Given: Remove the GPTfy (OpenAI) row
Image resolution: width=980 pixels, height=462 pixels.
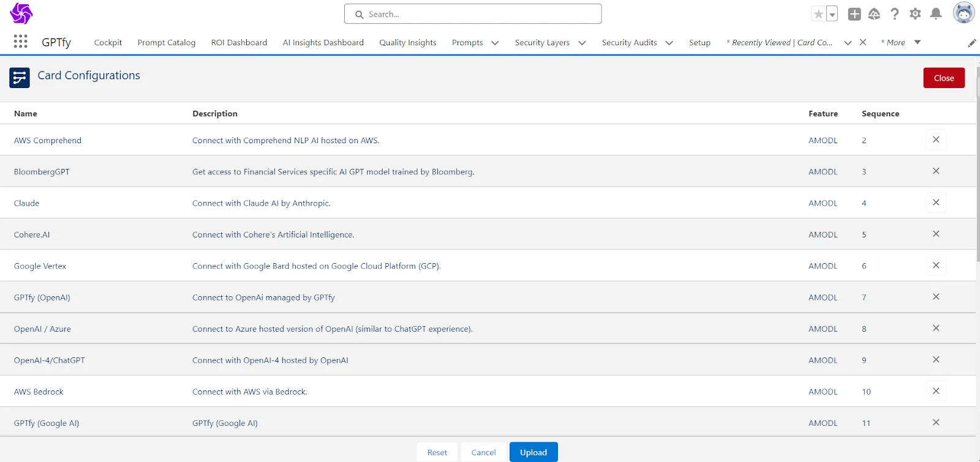Looking at the screenshot, I should point(936,297).
